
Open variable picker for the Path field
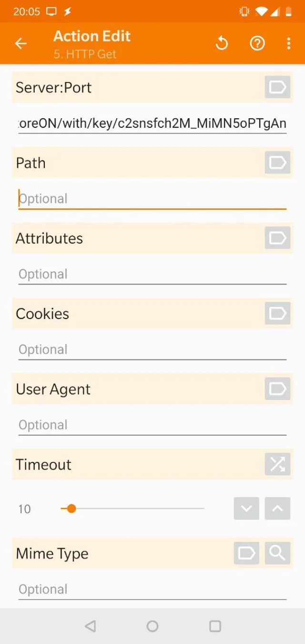(277, 163)
